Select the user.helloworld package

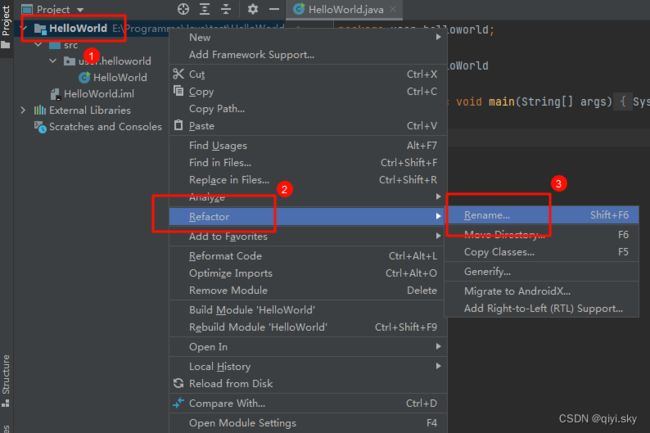pos(114,61)
